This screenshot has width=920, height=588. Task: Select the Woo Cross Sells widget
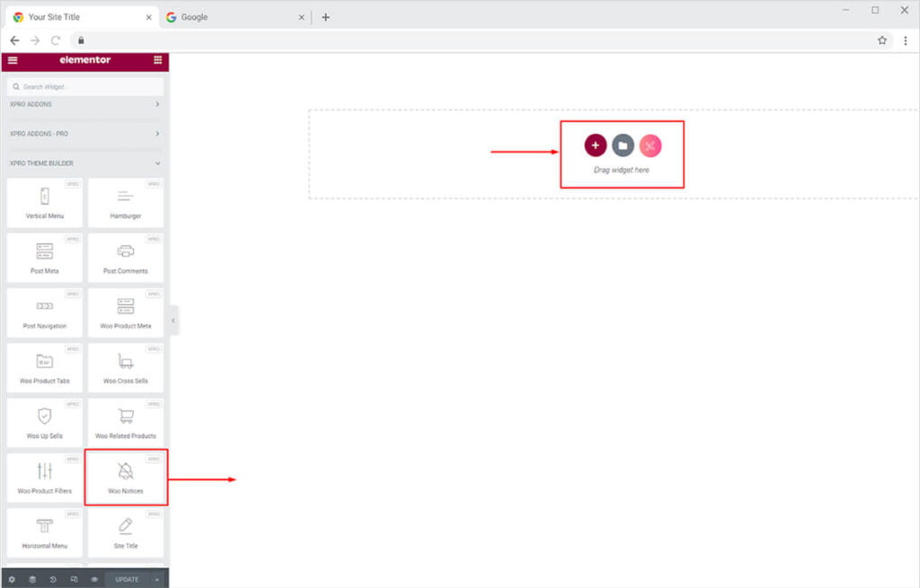126,366
